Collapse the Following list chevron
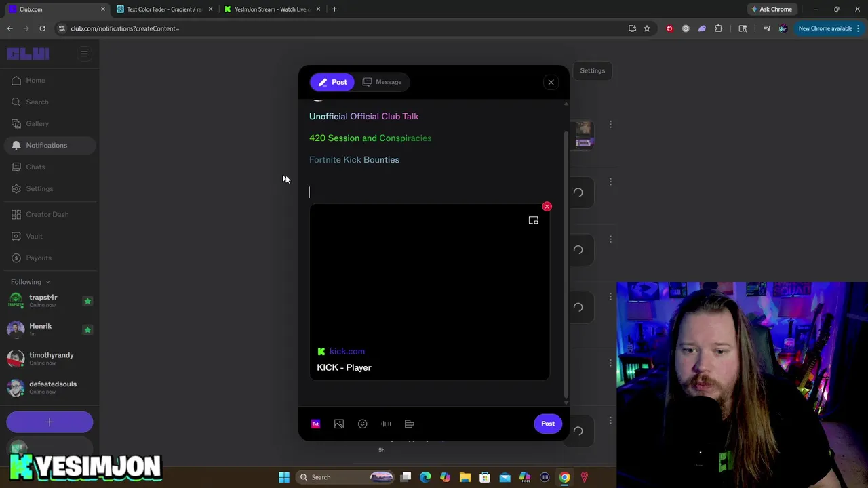The width and height of the screenshot is (868, 488). [47, 282]
